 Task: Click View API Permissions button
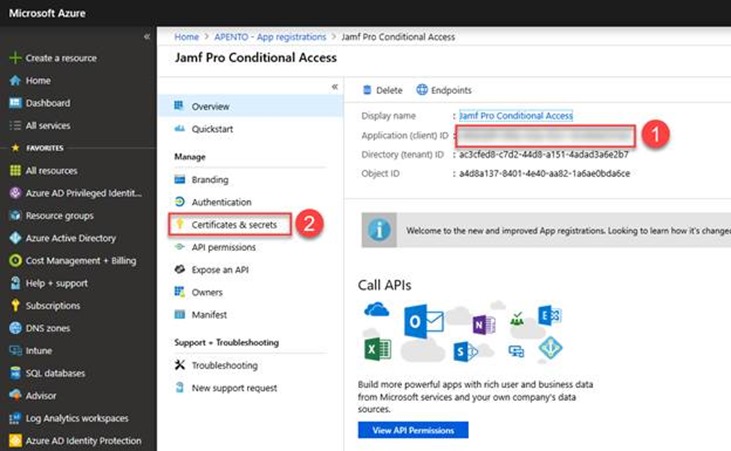coord(413,430)
